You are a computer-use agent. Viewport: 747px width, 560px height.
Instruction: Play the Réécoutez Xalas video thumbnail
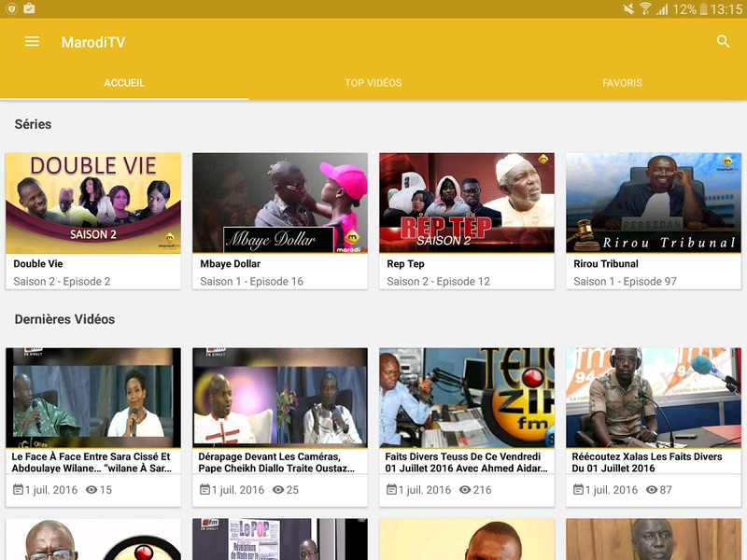(x=654, y=398)
